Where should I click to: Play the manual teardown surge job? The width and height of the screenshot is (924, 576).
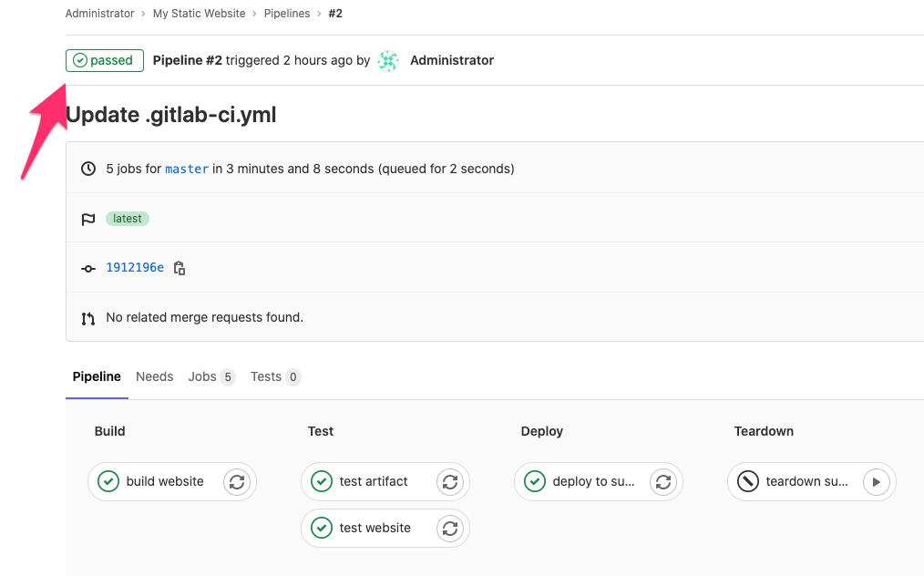pyautogui.click(x=877, y=481)
